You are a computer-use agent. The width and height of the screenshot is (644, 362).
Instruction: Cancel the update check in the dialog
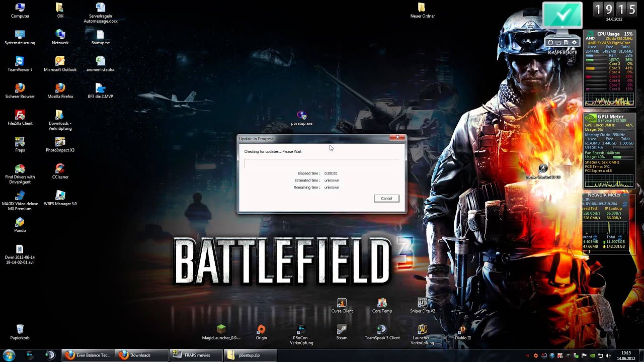click(386, 198)
